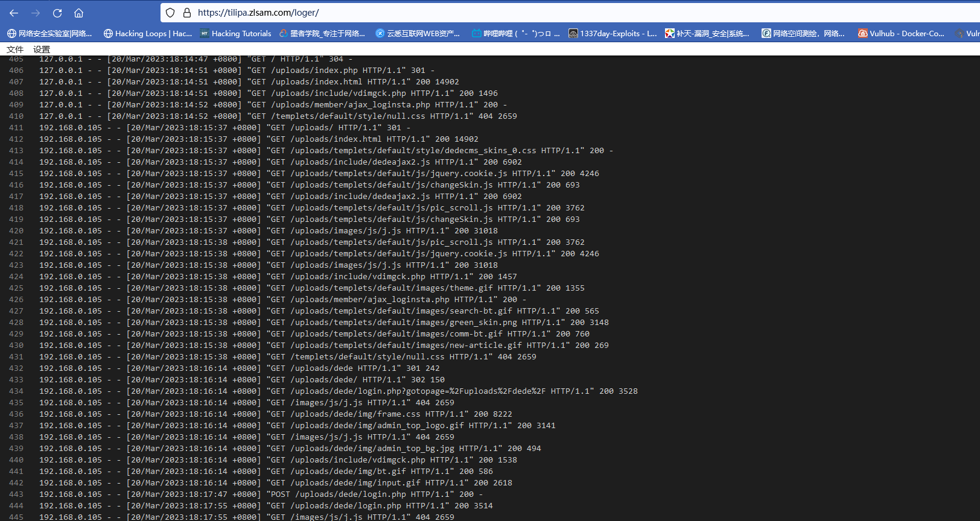Click the favicon of Vulhub bookmark
This screenshot has height=521, width=980.
pos(863,34)
